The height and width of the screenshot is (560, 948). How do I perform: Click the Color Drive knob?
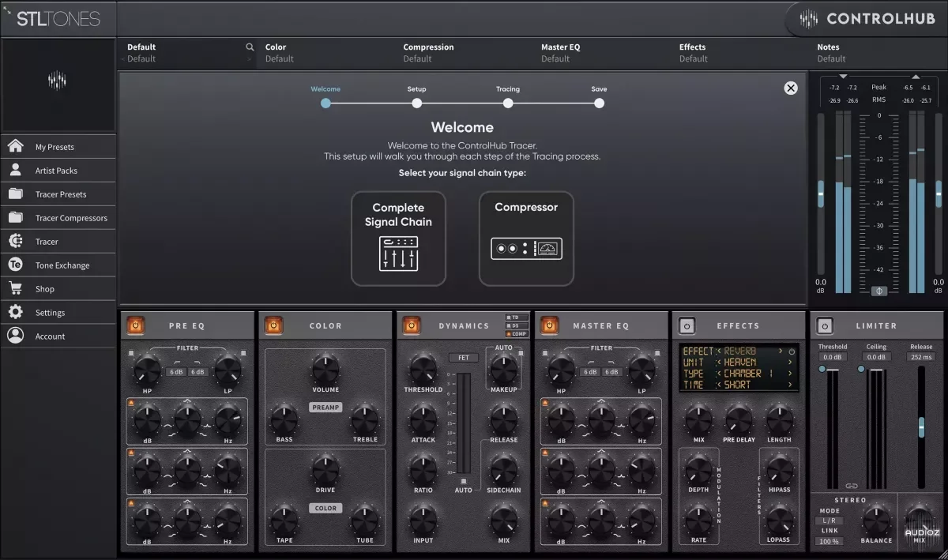(x=325, y=471)
